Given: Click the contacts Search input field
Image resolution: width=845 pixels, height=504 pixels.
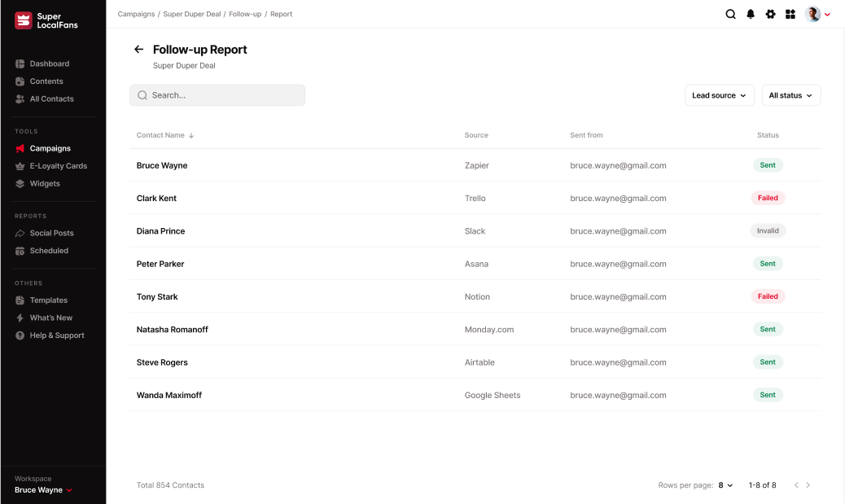Looking at the screenshot, I should [217, 95].
